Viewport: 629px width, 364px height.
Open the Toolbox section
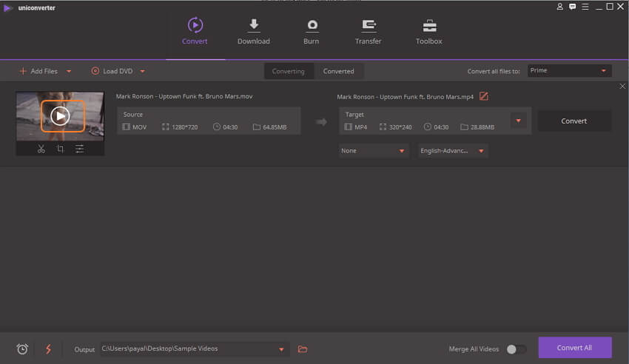[x=428, y=31]
